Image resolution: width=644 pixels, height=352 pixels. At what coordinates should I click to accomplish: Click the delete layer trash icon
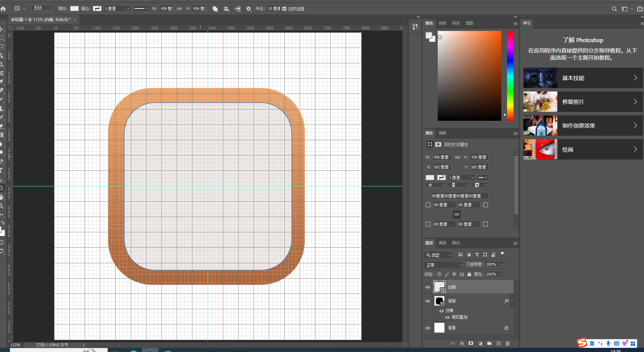coord(507,343)
